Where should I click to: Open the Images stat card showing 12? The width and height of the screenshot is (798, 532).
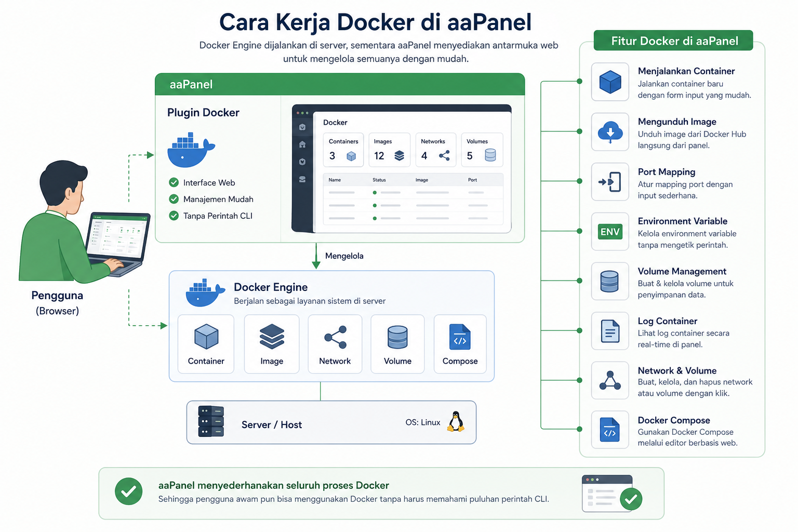(389, 150)
